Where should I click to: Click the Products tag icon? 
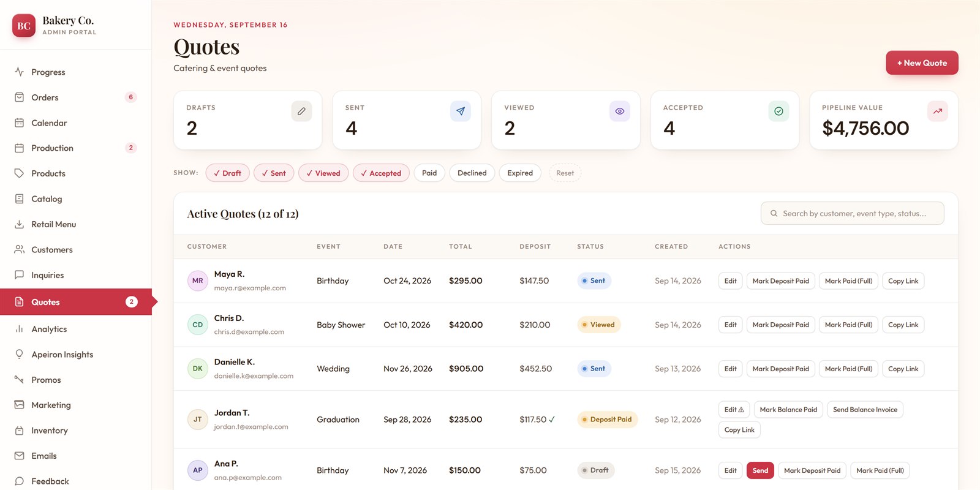point(19,173)
